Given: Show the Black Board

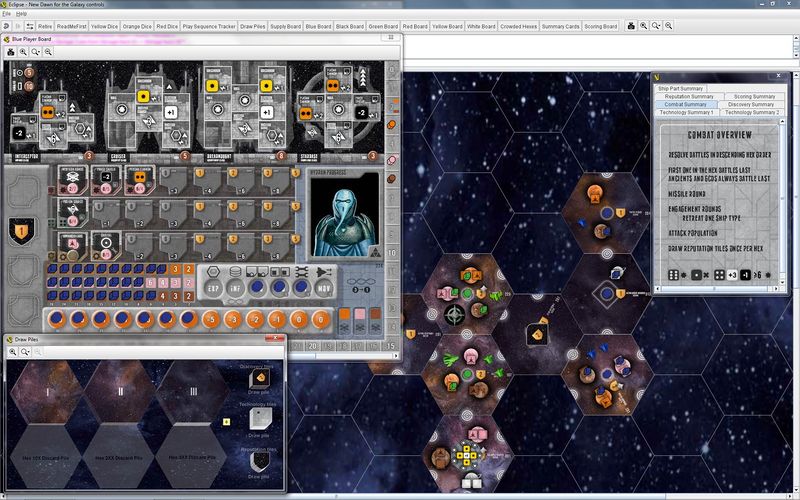Looking at the screenshot, I should (x=349, y=27).
